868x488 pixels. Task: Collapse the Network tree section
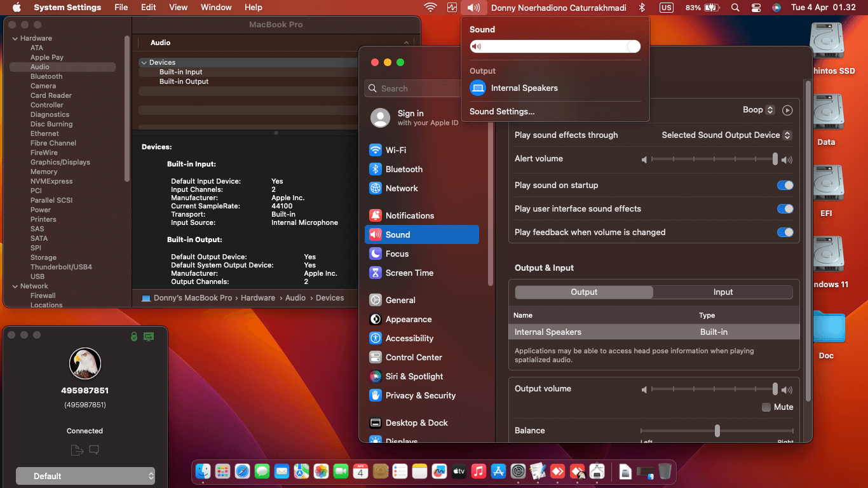coord(15,286)
